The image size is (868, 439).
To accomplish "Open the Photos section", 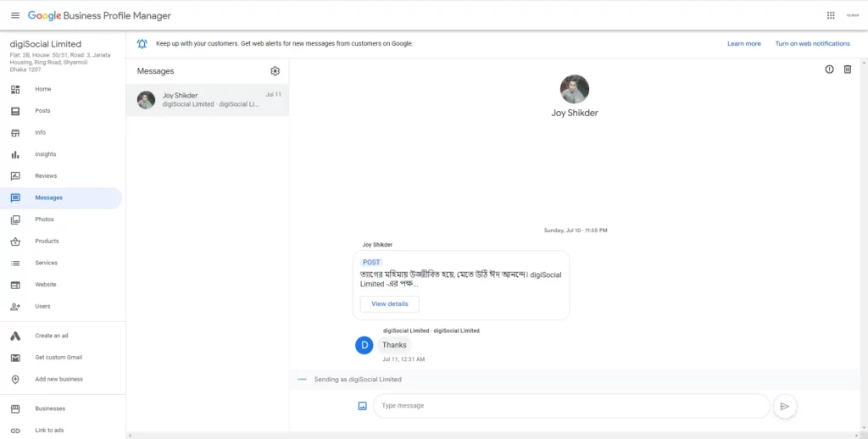I will click(61, 219).
